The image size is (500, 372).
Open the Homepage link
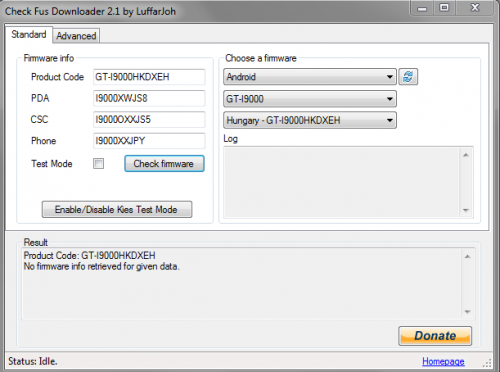(443, 361)
